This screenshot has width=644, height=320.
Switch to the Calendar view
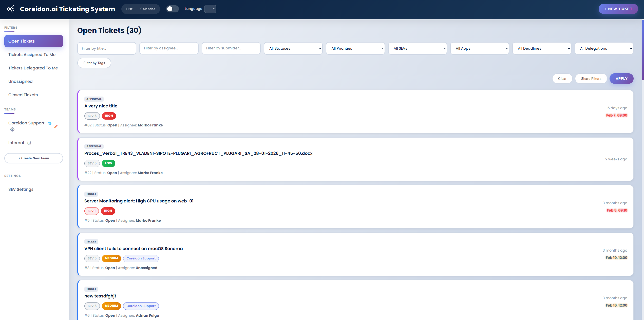147,9
